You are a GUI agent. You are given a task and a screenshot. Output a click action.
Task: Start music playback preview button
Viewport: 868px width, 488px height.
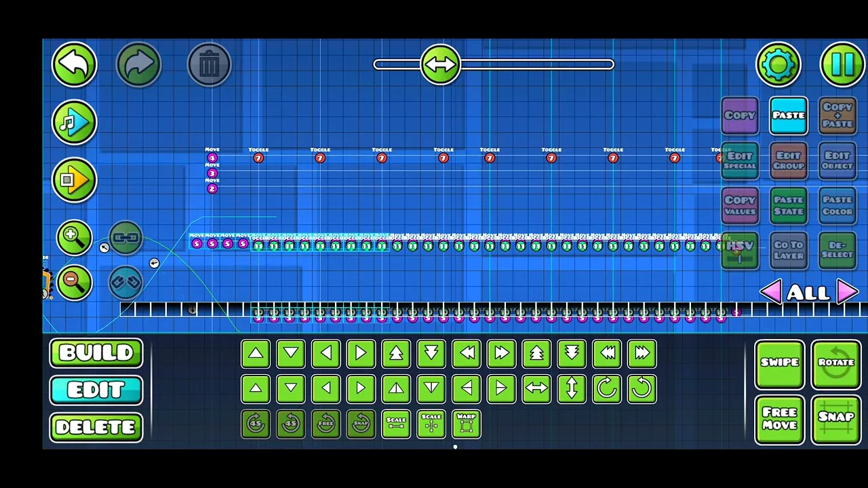pos(75,123)
